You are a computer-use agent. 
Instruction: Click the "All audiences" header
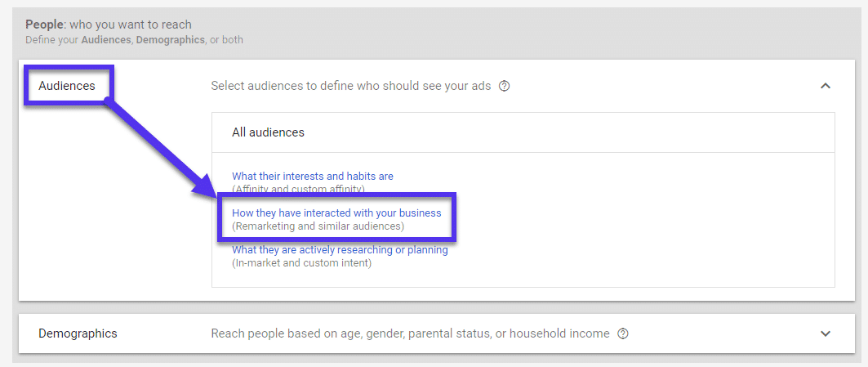tap(268, 132)
